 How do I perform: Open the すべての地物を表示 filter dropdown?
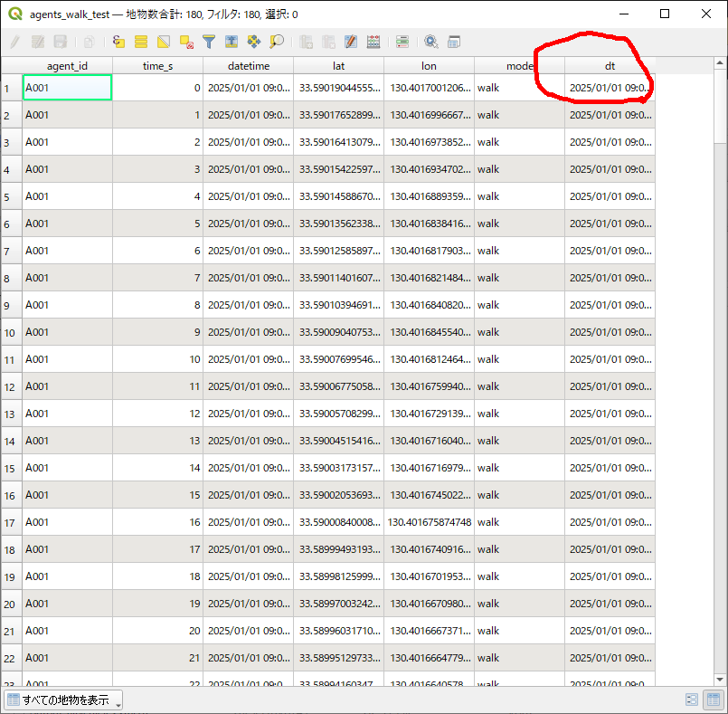click(63, 700)
